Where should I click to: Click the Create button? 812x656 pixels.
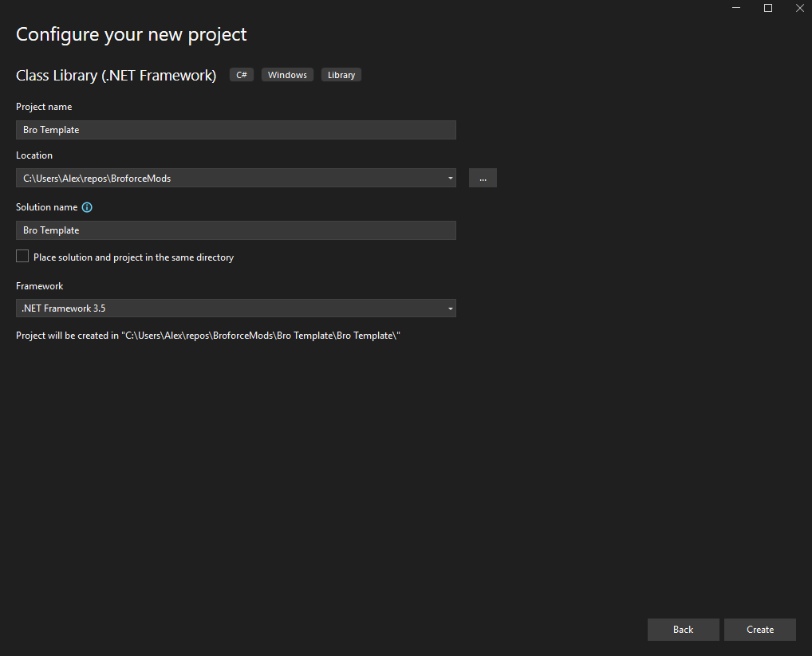point(759,630)
